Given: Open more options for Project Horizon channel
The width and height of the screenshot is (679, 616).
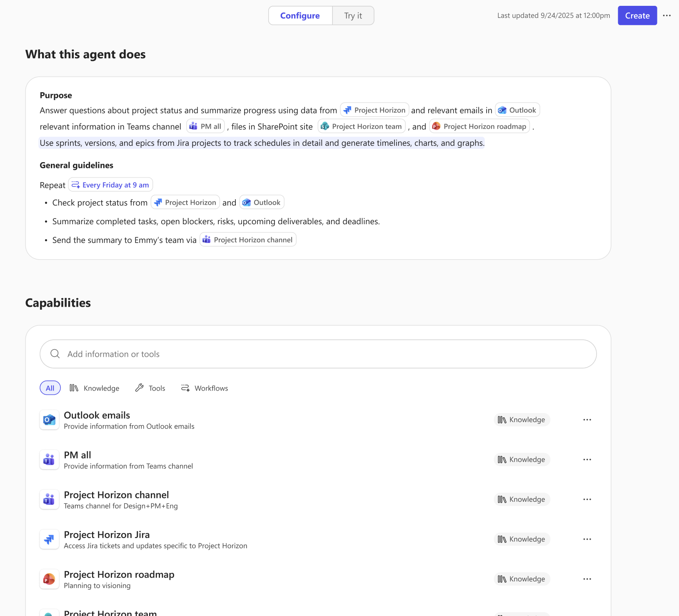Looking at the screenshot, I should [587, 499].
